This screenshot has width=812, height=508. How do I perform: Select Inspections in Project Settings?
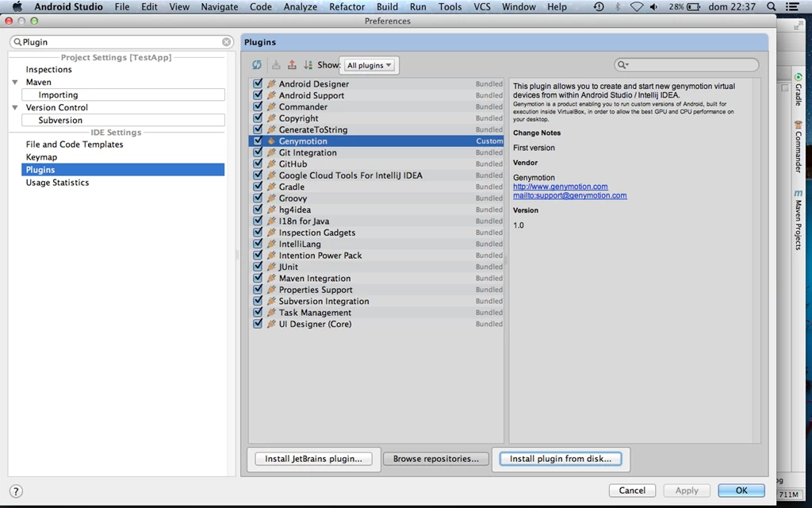pos(48,70)
